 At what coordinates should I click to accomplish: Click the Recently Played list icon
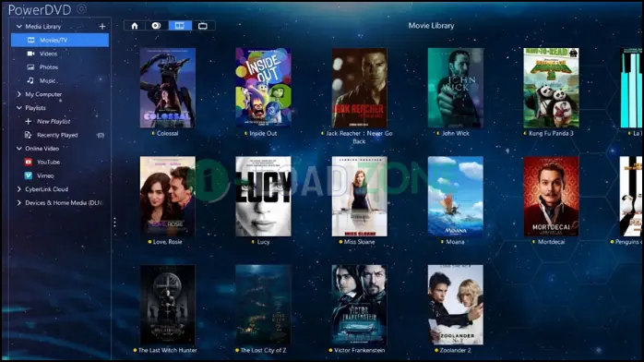[28, 135]
